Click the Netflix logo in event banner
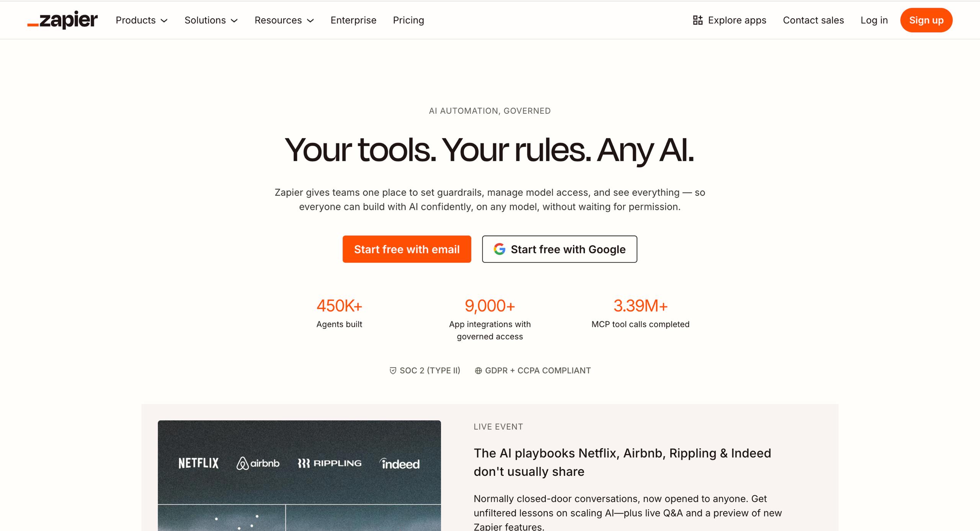 198,463
